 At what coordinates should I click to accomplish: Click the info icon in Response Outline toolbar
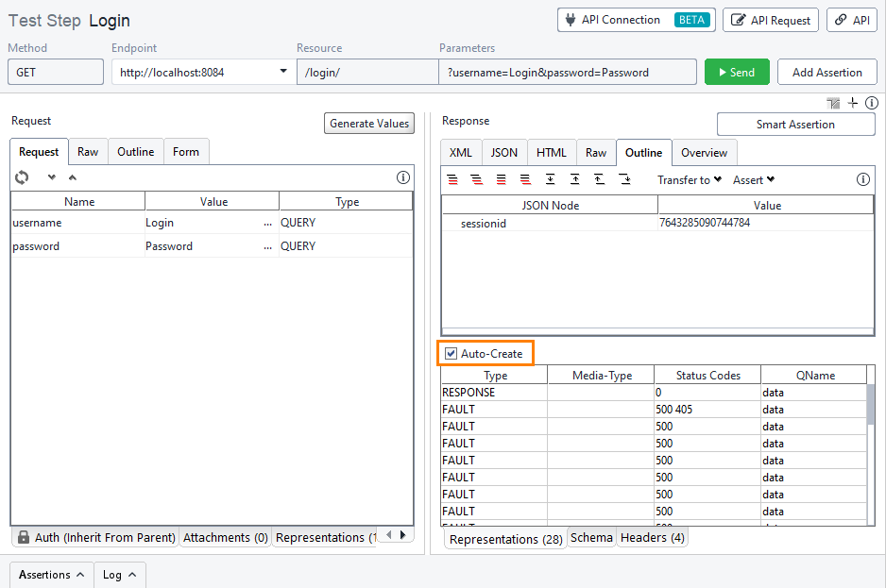[x=862, y=179]
